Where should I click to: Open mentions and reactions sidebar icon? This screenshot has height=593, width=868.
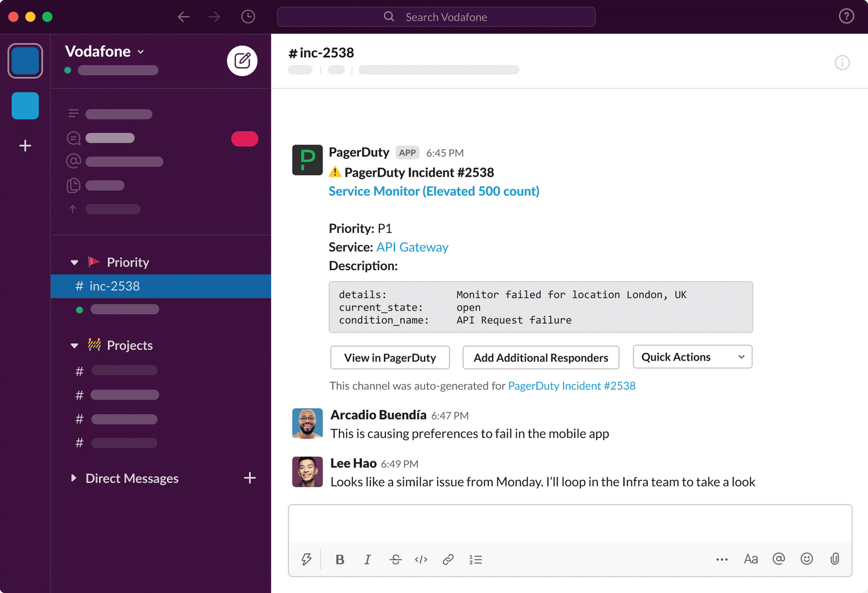(73, 161)
